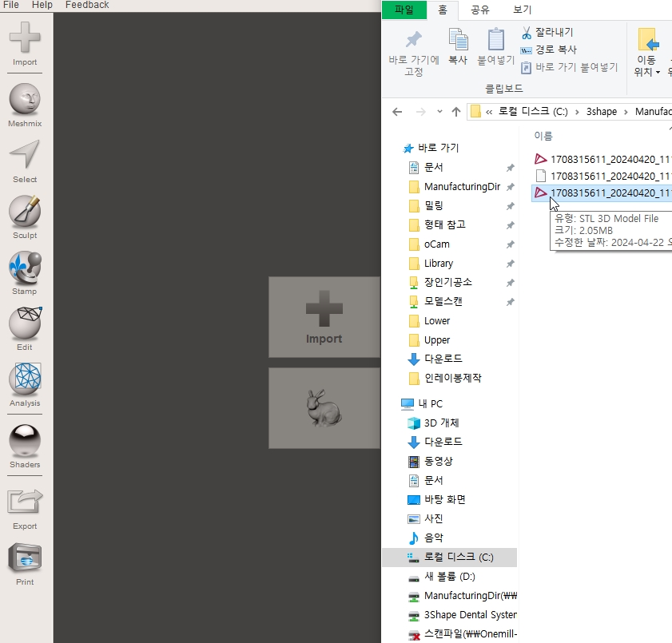Image resolution: width=672 pixels, height=643 pixels.
Task: Choose the Stamp tool
Action: tap(25, 273)
